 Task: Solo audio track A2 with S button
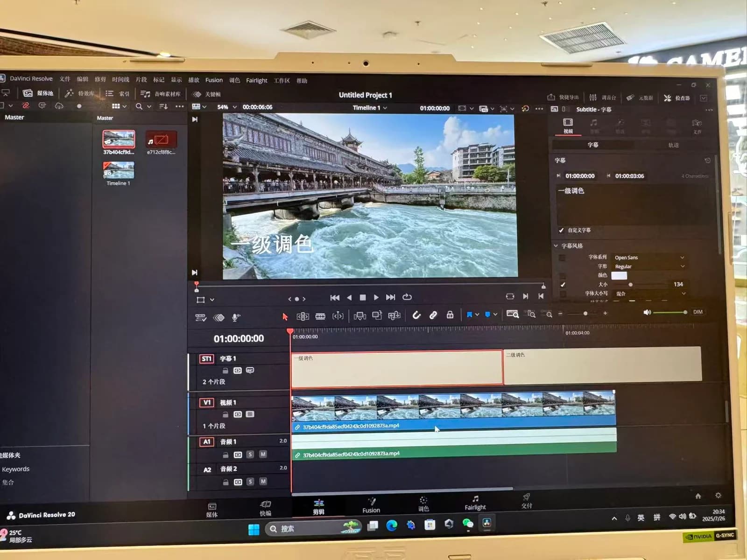coord(250,482)
